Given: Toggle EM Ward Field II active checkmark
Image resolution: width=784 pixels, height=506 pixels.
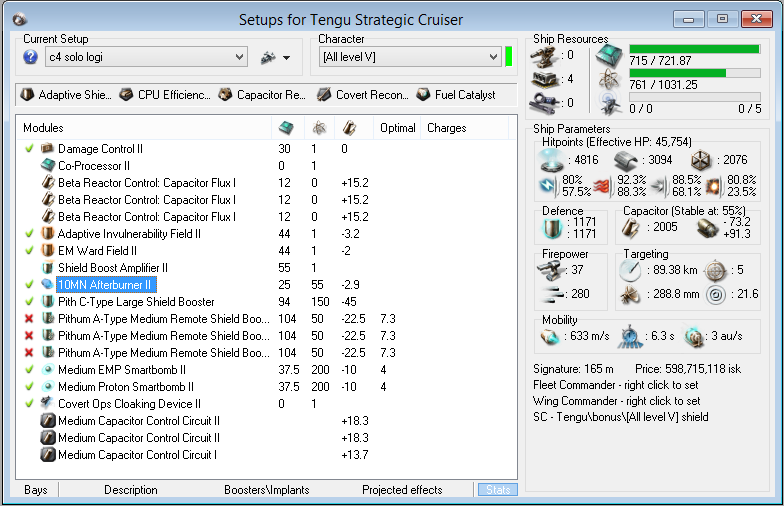Looking at the screenshot, I should (x=29, y=250).
